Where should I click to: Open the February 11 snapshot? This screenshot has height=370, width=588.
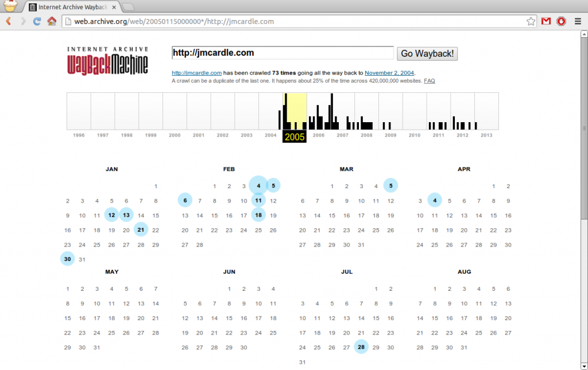[x=258, y=200]
